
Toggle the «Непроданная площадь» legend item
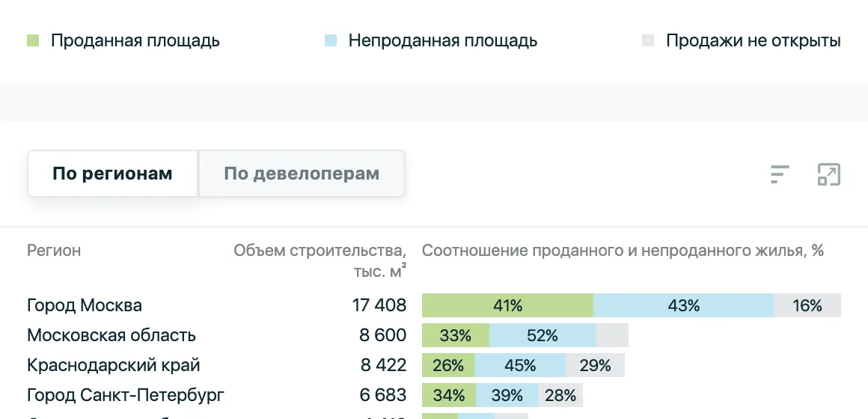(442, 40)
